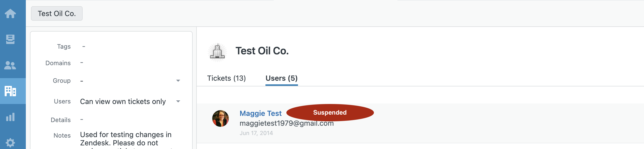Open the Reporting bar chart icon
The image size is (644, 149).
pyautogui.click(x=10, y=117)
